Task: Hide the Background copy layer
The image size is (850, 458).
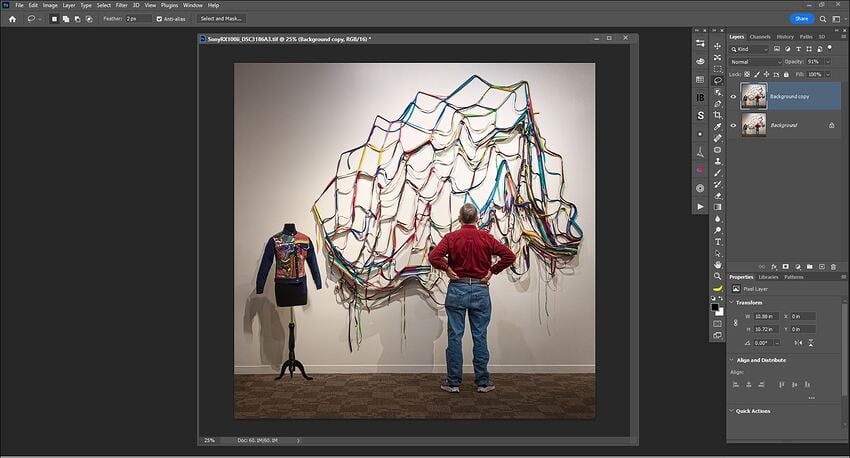Action: tap(733, 97)
